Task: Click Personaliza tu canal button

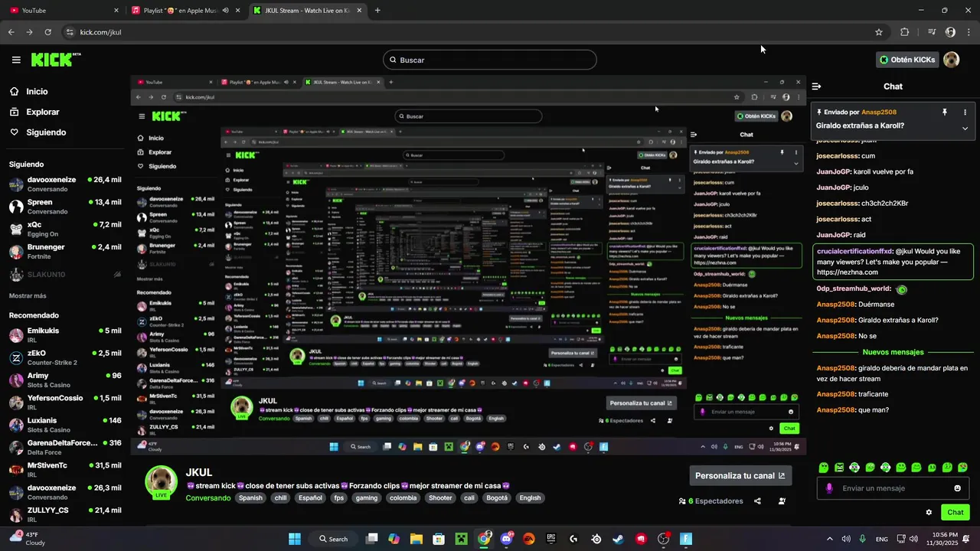Action: 740,475
